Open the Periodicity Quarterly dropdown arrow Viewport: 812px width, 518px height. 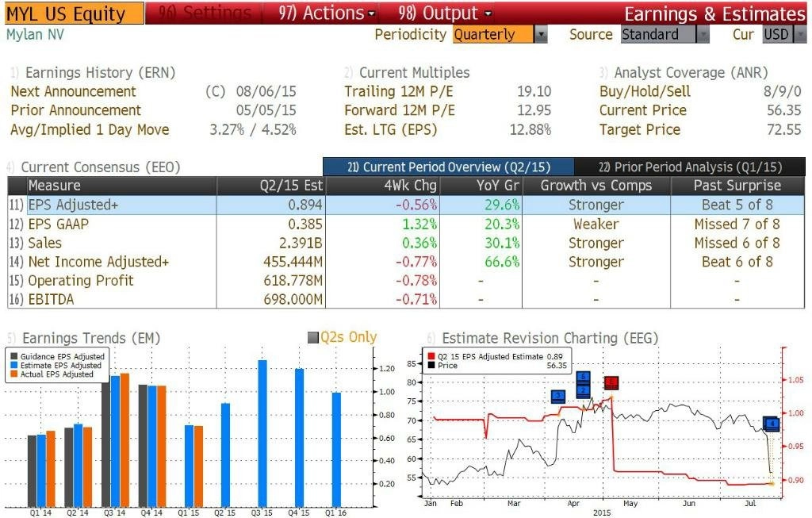point(540,35)
